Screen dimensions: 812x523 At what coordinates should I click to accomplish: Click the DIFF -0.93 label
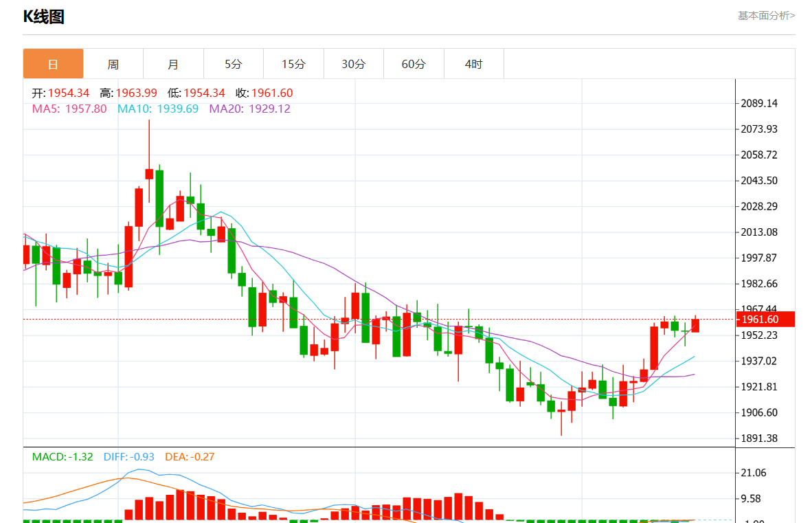[x=129, y=457]
